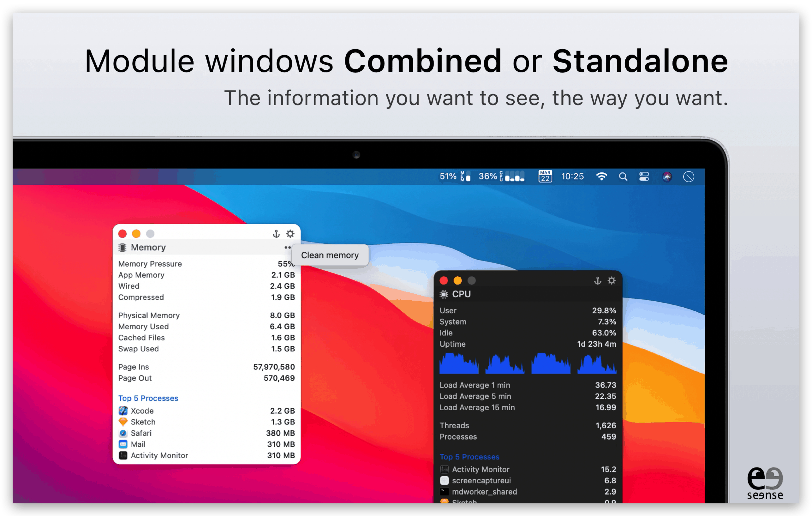Image resolution: width=812 pixels, height=516 pixels.
Task: Close the Memory window with red button
Action: 122,234
